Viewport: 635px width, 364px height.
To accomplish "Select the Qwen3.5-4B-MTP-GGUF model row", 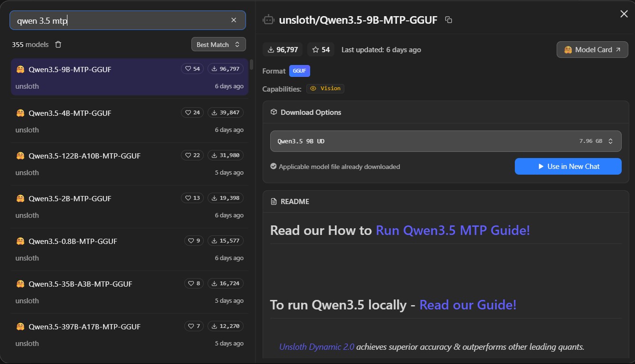I will coord(129,121).
